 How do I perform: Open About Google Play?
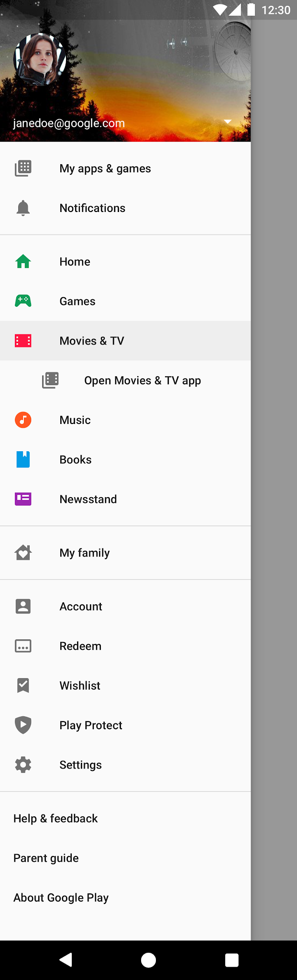125,898
